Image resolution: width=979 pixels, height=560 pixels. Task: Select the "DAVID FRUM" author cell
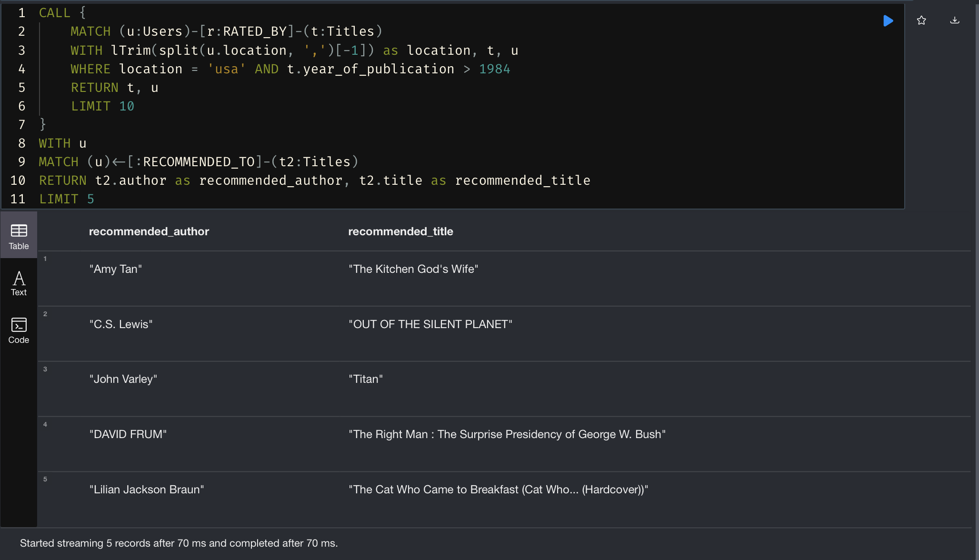[x=128, y=434]
